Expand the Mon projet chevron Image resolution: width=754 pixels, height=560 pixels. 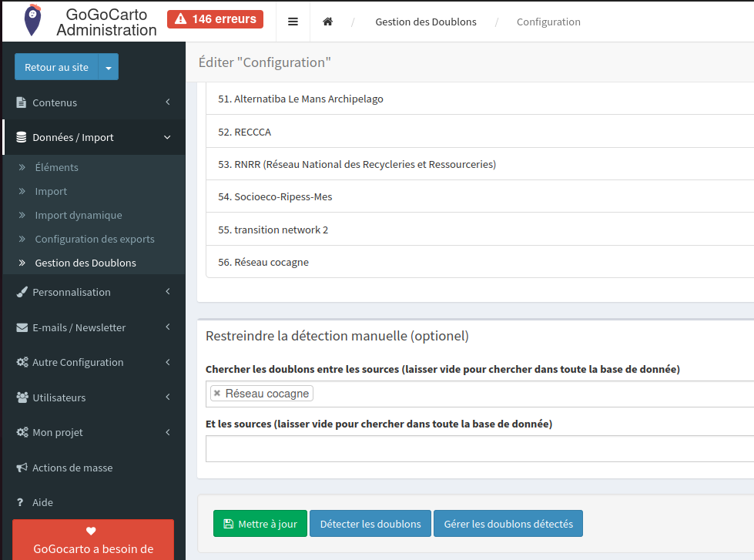pyautogui.click(x=168, y=432)
